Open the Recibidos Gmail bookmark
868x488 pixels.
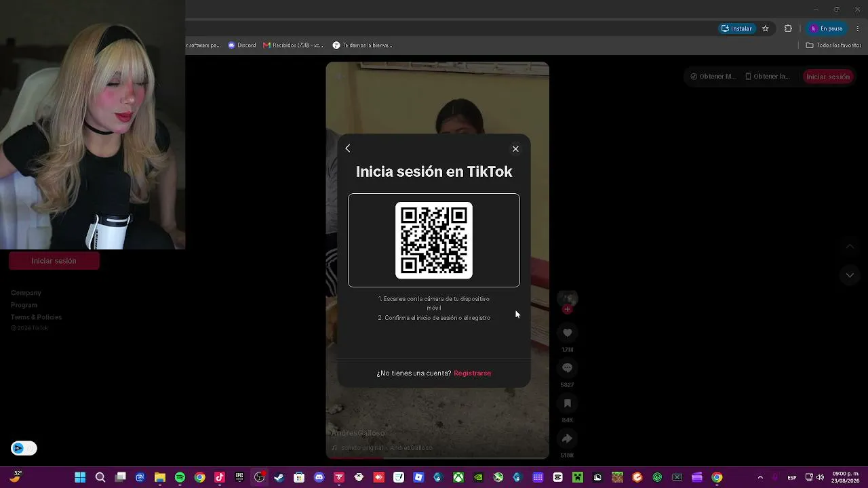pos(293,45)
